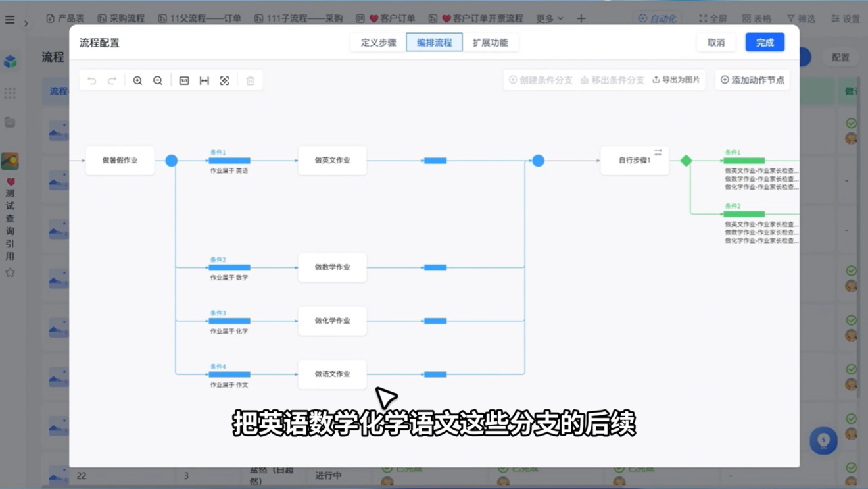Click the 表格 button in background toolbar
The image size is (868, 489).
tap(756, 18)
